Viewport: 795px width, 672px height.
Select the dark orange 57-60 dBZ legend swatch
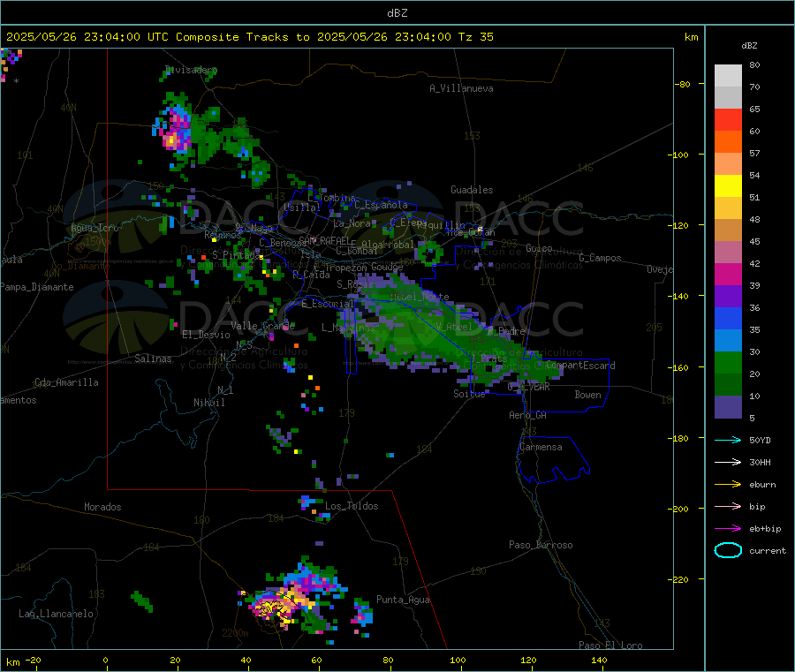tap(728, 142)
